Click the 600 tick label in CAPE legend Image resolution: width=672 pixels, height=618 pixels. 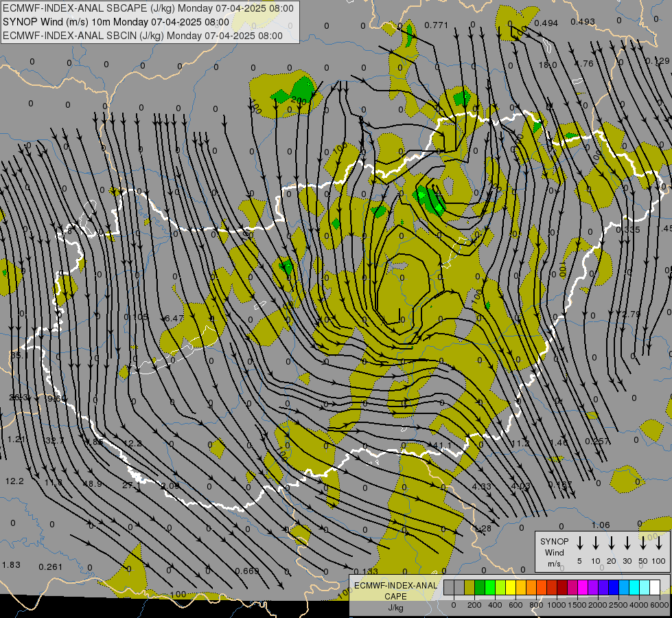pos(515,605)
